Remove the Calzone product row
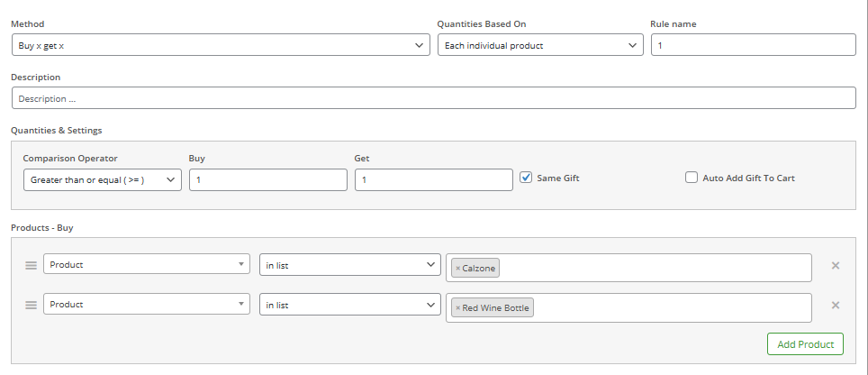This screenshot has height=375, width=868. [x=836, y=265]
